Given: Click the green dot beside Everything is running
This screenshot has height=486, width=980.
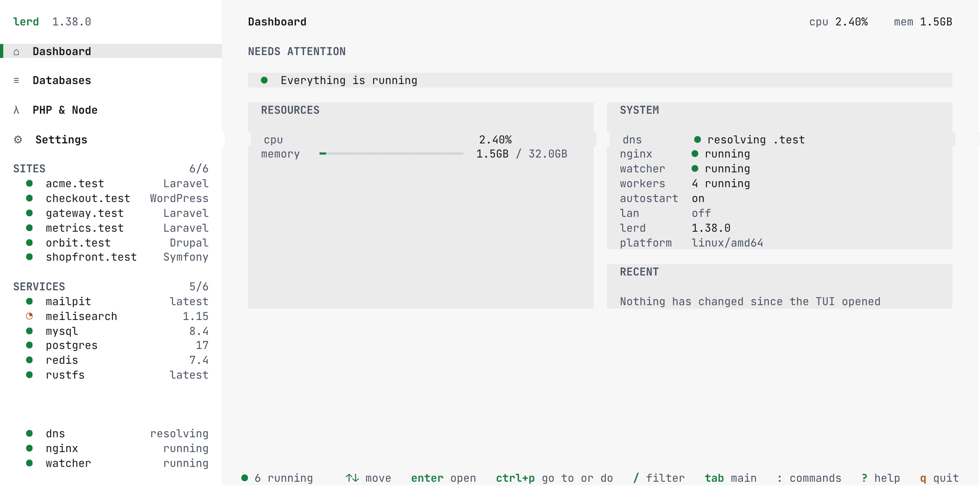Looking at the screenshot, I should [264, 80].
